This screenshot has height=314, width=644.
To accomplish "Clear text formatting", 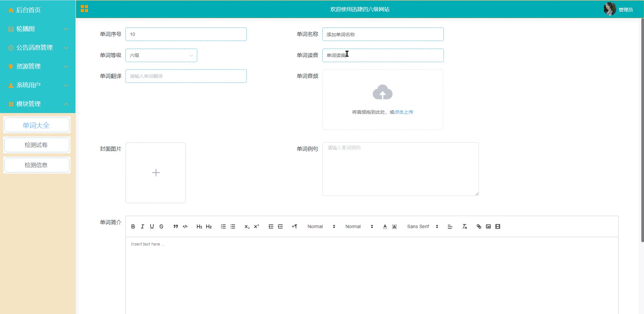I will [x=465, y=226].
